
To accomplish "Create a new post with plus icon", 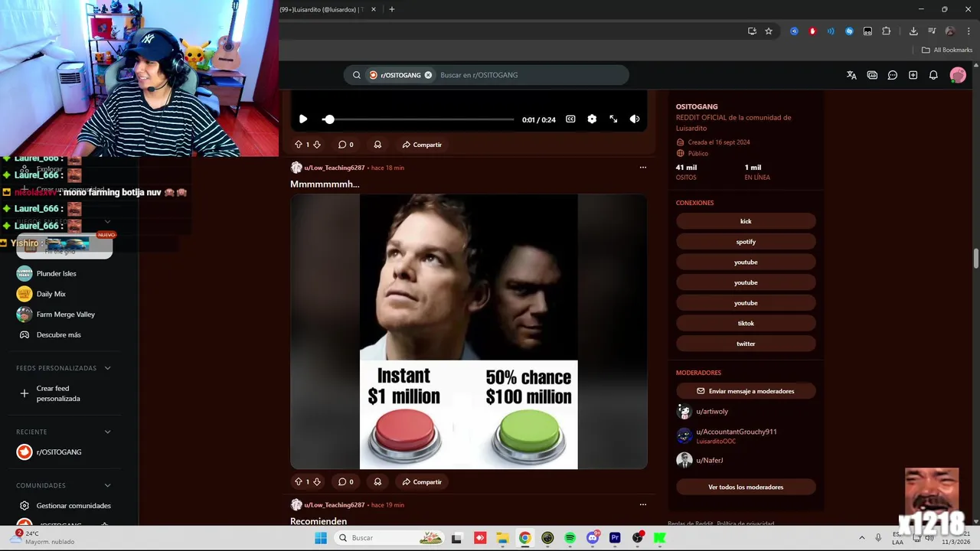I will [x=913, y=75].
